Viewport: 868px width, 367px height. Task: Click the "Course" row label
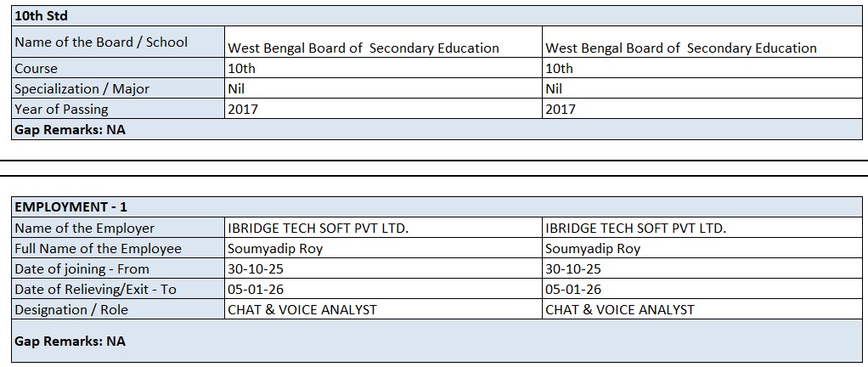[x=37, y=69]
